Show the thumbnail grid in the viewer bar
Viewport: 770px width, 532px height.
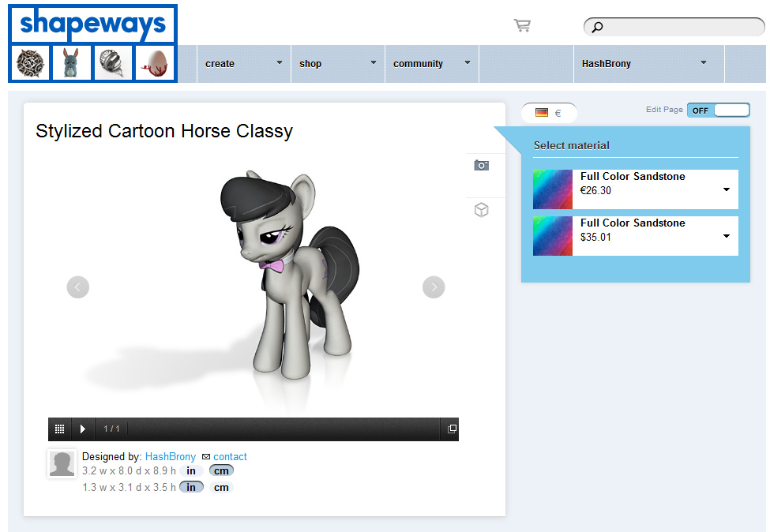click(59, 429)
